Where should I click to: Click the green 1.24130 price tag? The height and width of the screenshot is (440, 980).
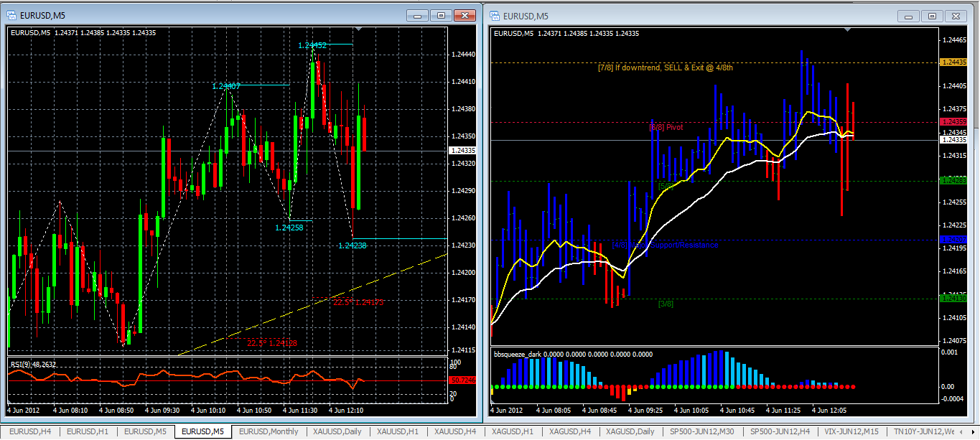tap(954, 298)
